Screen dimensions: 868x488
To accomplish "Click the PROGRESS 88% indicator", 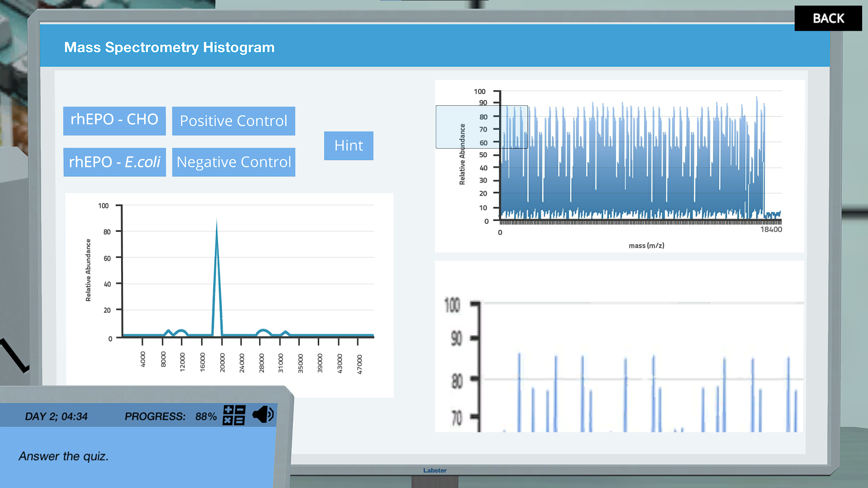I will [x=170, y=417].
